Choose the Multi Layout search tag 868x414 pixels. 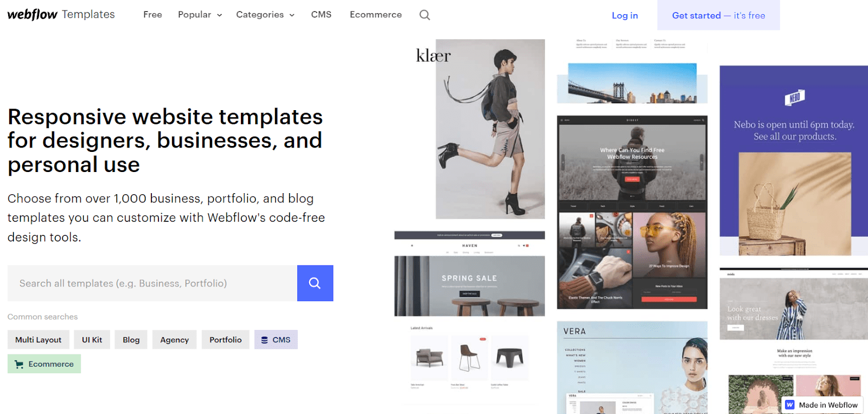click(x=39, y=340)
